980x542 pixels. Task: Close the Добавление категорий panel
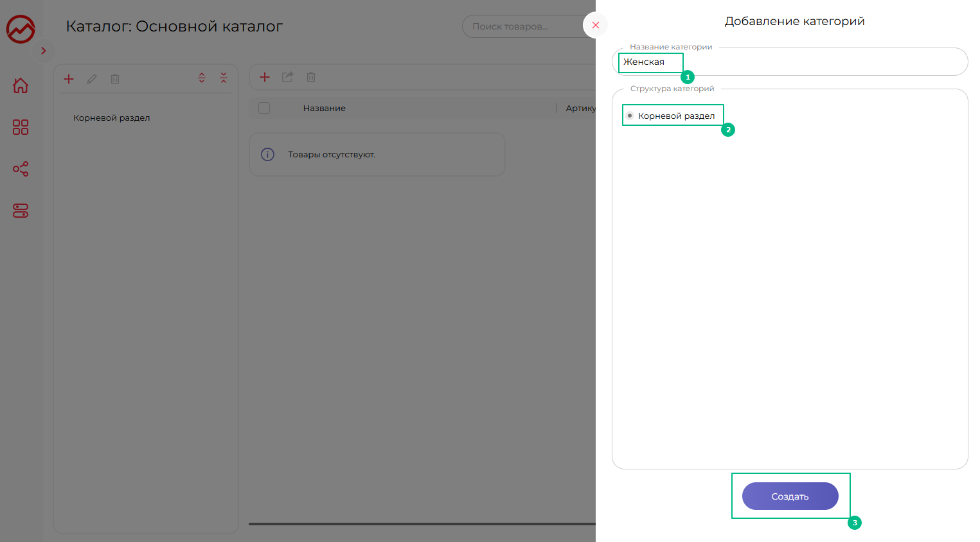595,25
